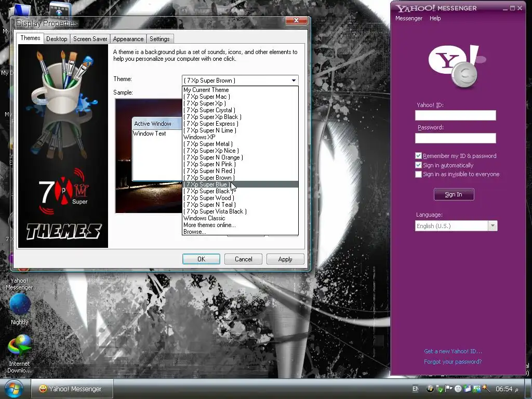Screen dimensions: 532x399
Task: Click the magic wand star tray icon
Action: pos(486,389)
